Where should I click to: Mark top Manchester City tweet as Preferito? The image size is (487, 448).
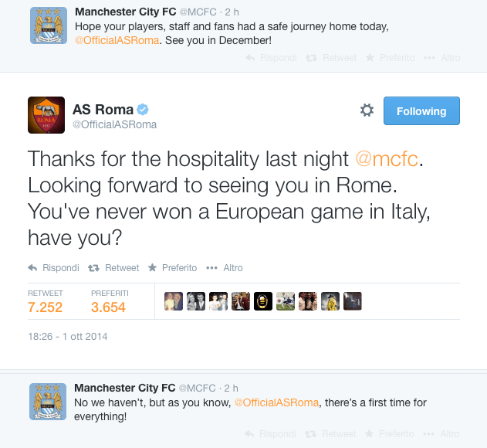click(x=391, y=58)
